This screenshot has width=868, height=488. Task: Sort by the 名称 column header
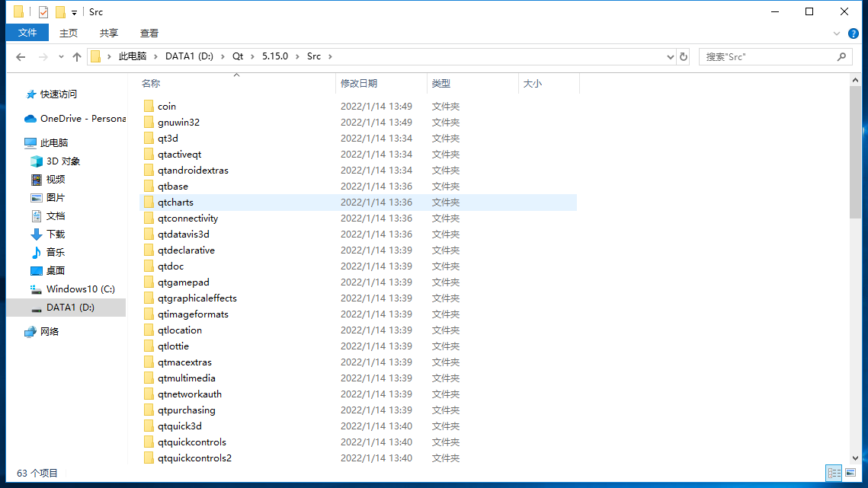point(236,84)
